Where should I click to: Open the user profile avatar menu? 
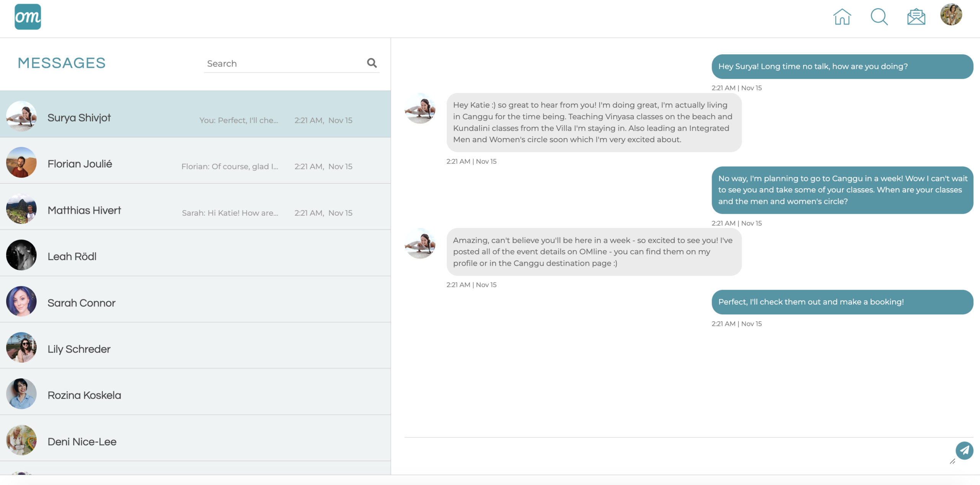[x=951, y=15]
